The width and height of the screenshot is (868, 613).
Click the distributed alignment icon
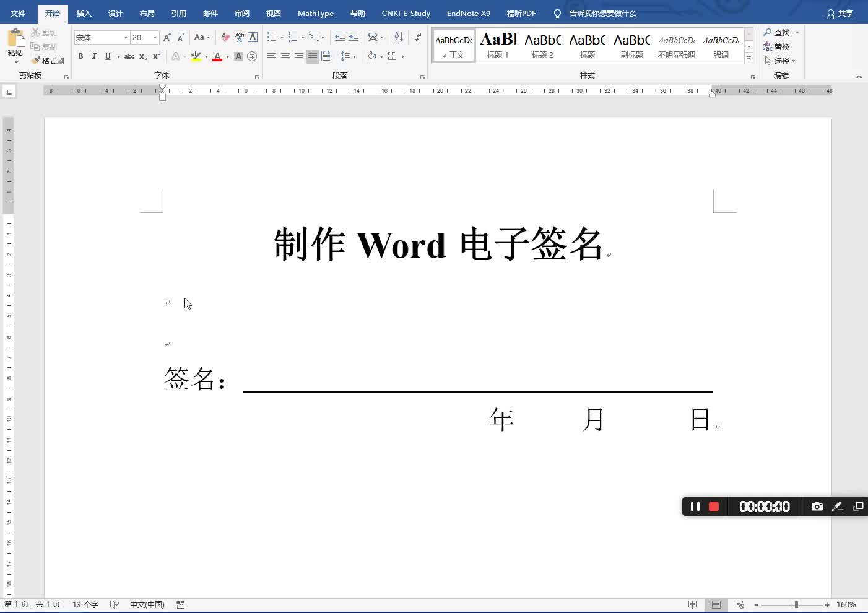point(326,56)
